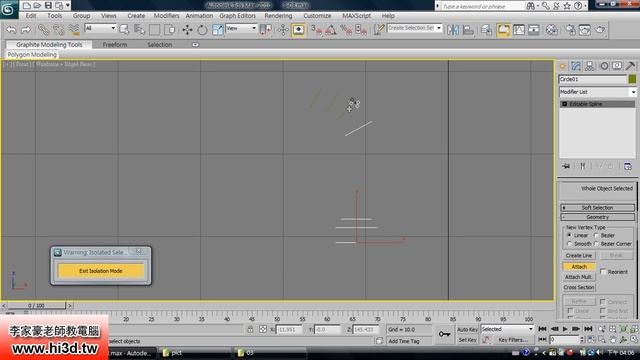The width and height of the screenshot is (640, 360).
Task: Activate the Select and Rotate tool
Action: coord(202,30)
